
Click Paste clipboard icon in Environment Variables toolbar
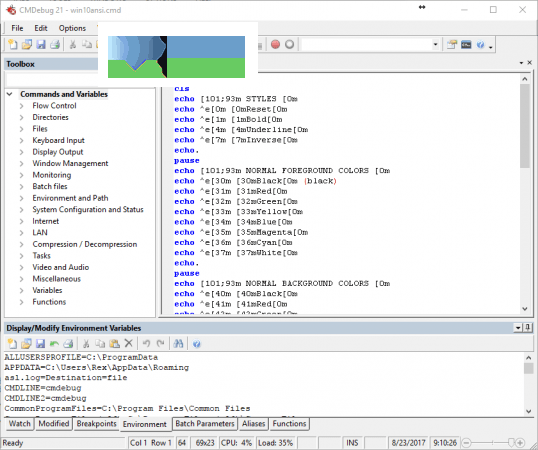tap(114, 343)
